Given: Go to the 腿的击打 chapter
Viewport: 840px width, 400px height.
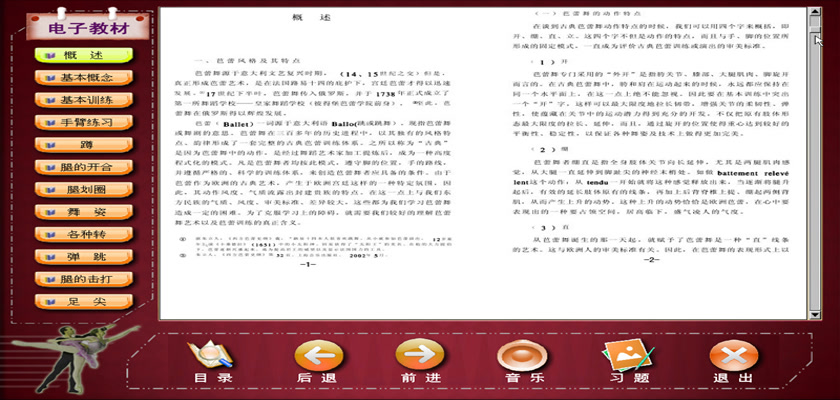Looking at the screenshot, I should tap(84, 279).
